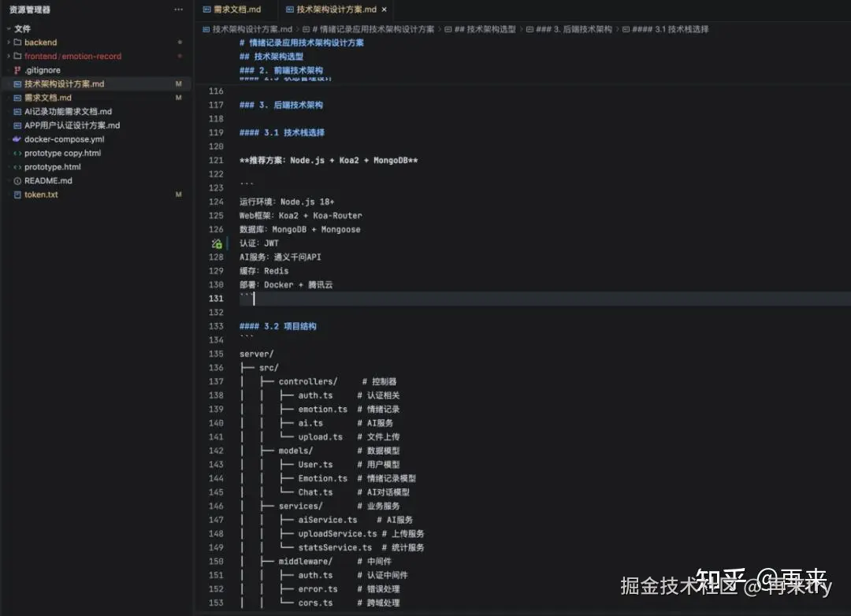This screenshot has height=616, width=851.
Task: Open the .gitignore file
Action: click(x=43, y=70)
